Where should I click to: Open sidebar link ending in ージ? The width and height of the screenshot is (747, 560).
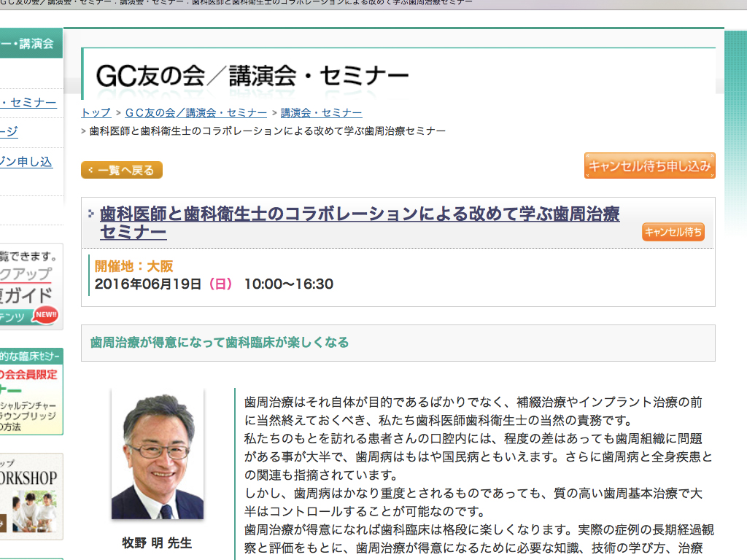(x=9, y=131)
